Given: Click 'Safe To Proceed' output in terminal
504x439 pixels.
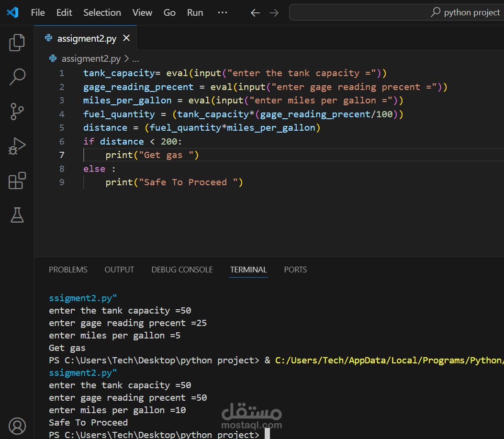Looking at the screenshot, I should tap(88, 423).
